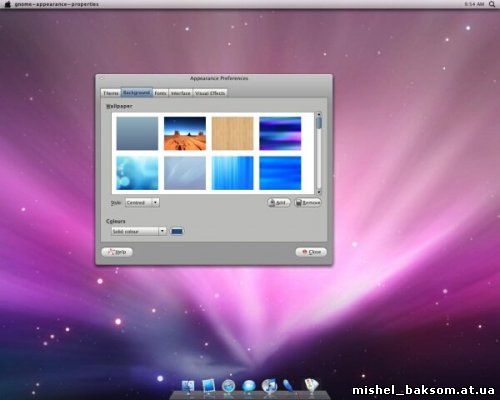The height and width of the screenshot is (400, 500).
Task: Click the menu bar clock
Action: 474,4
